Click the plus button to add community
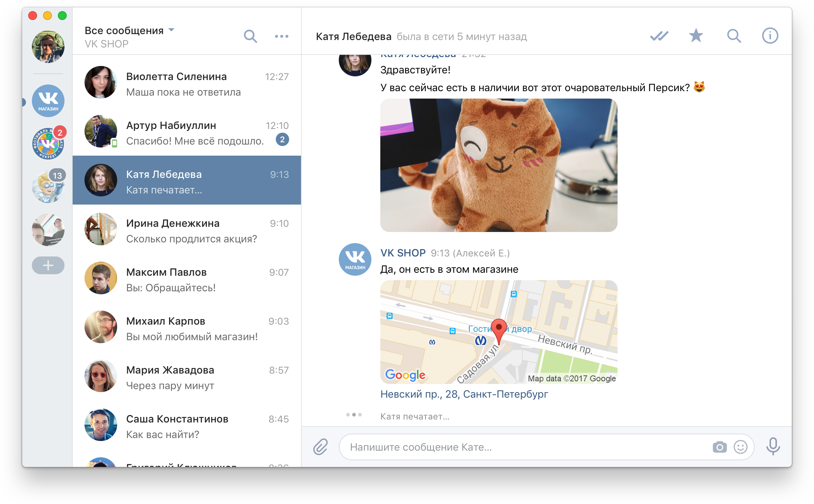814x504 pixels. [48, 265]
